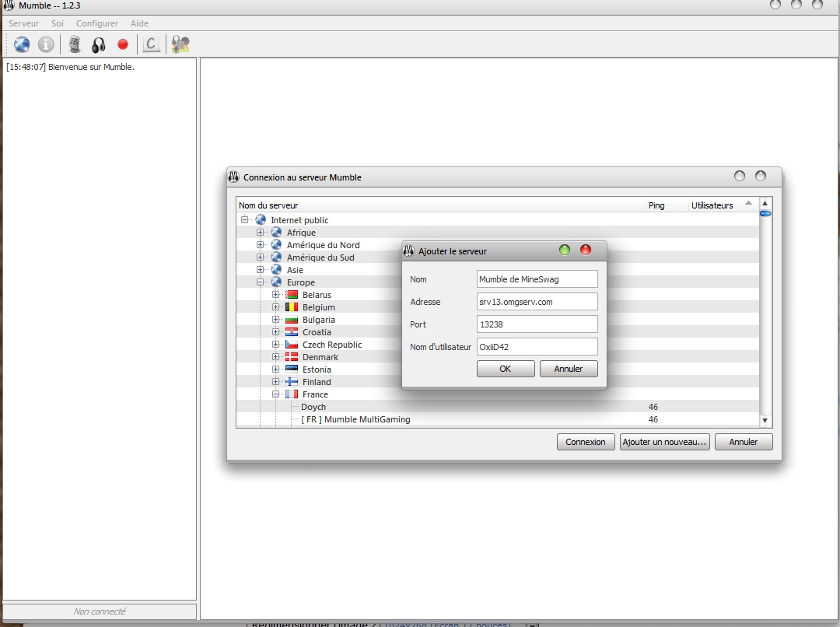Viewport: 840px width, 627px height.
Task: Click the Bulgaria flag icon
Action: (x=292, y=320)
